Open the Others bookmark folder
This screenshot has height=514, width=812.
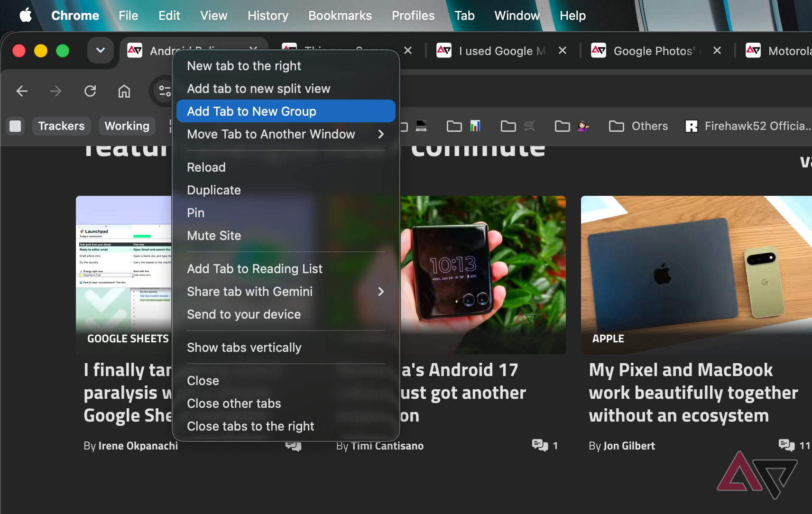[638, 126]
